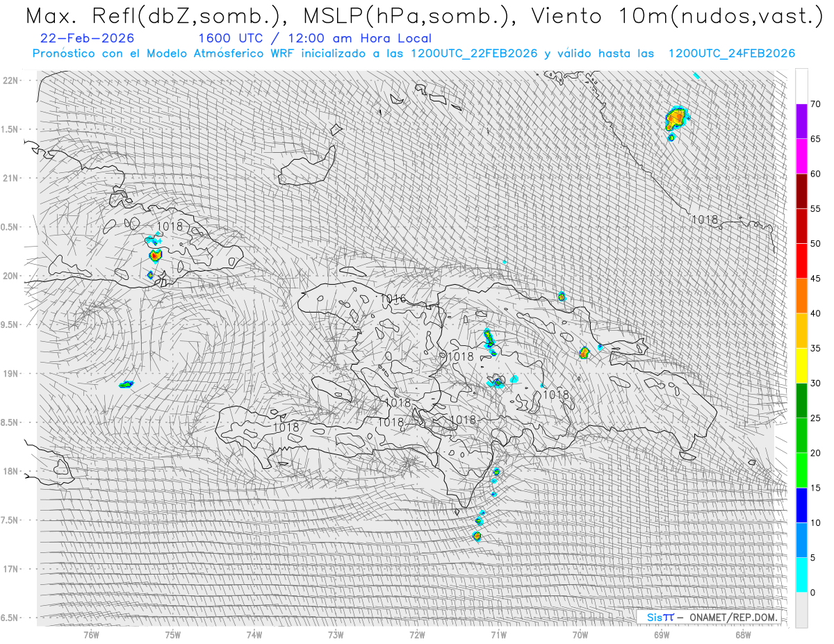Viewport: 834px width, 644px height.
Task: Click the '17N' latitude label
Action: 10,569
